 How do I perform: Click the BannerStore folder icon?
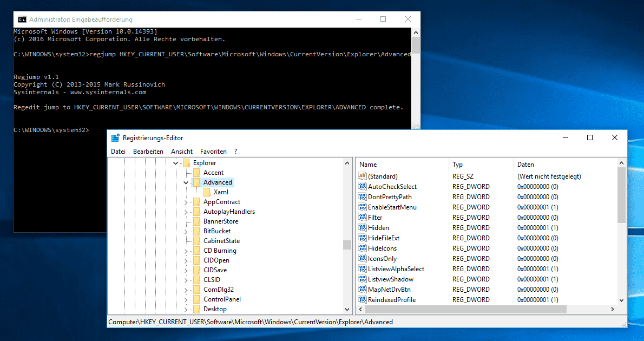tap(196, 221)
